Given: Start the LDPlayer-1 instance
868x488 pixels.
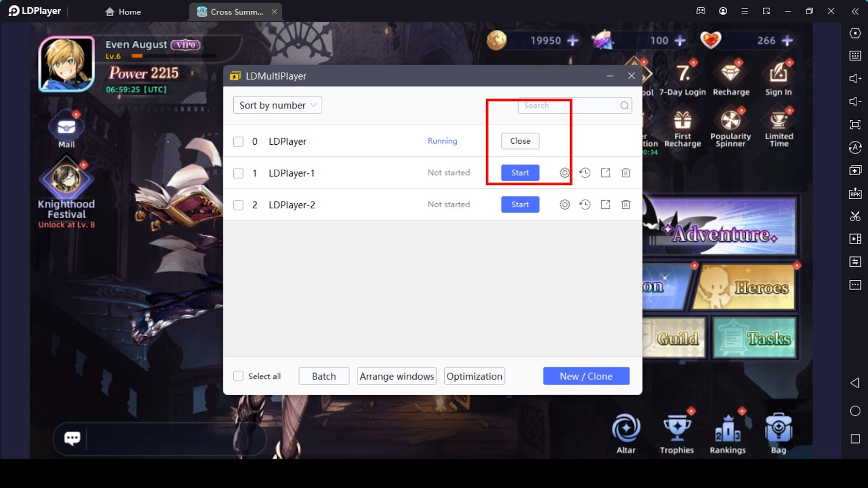Looking at the screenshot, I should (520, 172).
